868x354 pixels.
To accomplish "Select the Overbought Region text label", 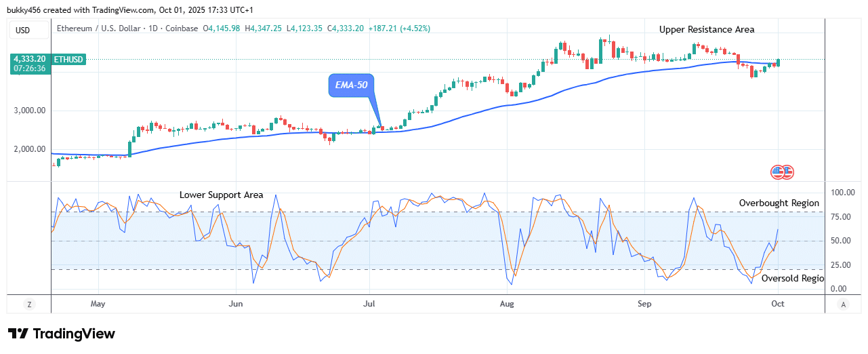I will [x=779, y=203].
